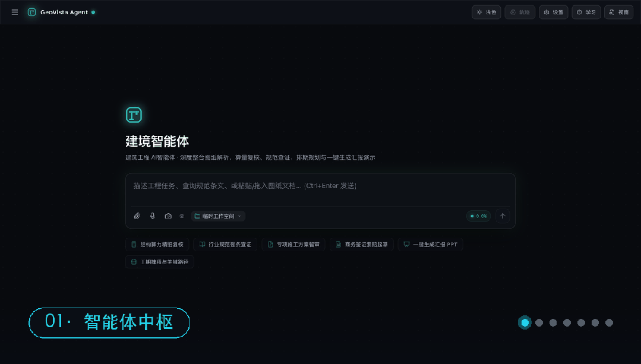Image resolution: width=641 pixels, height=364 pixels.
Task: Select the 行业规范强条查证 suggestion chip
Action: (x=225, y=244)
